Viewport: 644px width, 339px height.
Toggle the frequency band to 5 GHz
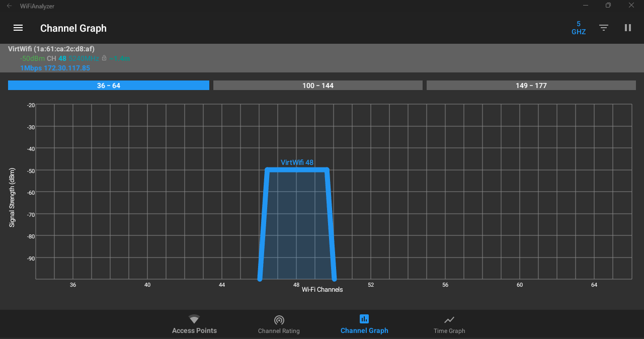coord(578,28)
